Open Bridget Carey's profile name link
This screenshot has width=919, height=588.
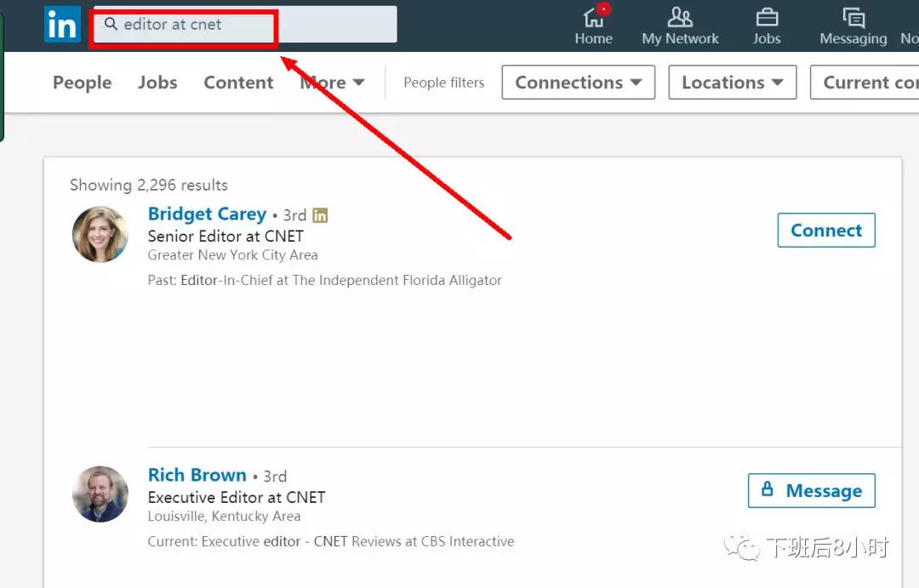coord(207,214)
